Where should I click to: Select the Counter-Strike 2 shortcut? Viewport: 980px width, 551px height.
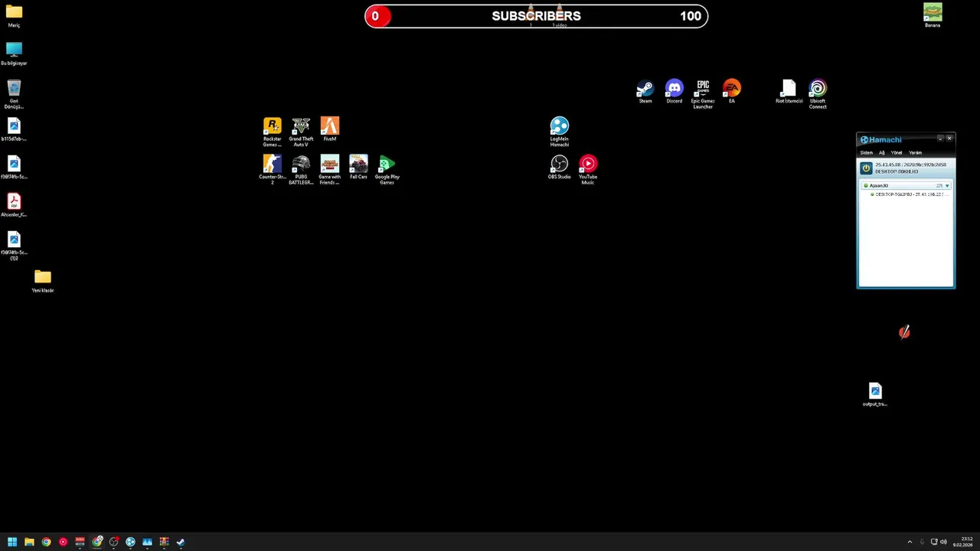coord(273,169)
